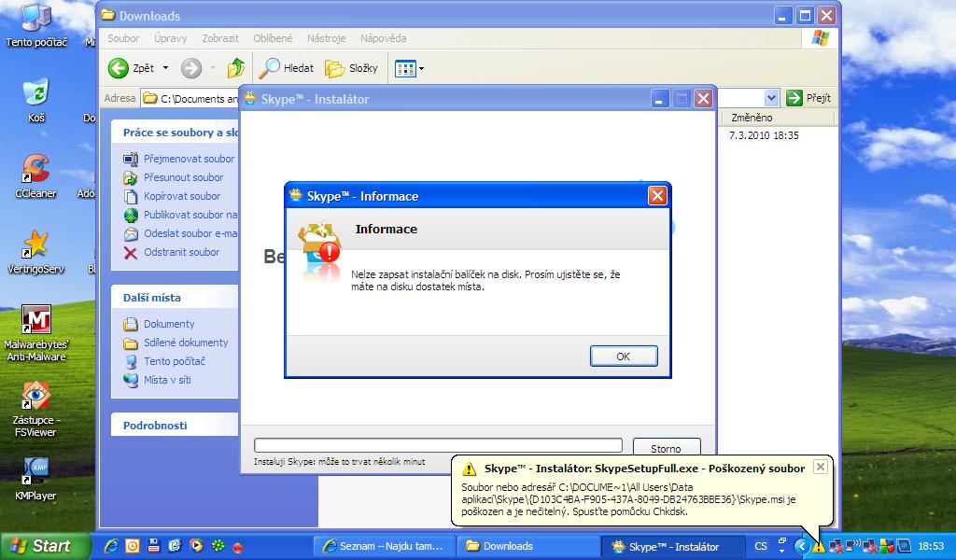Expand hidden tray icons arrow
This screenshot has width=956, height=560.
click(x=802, y=546)
